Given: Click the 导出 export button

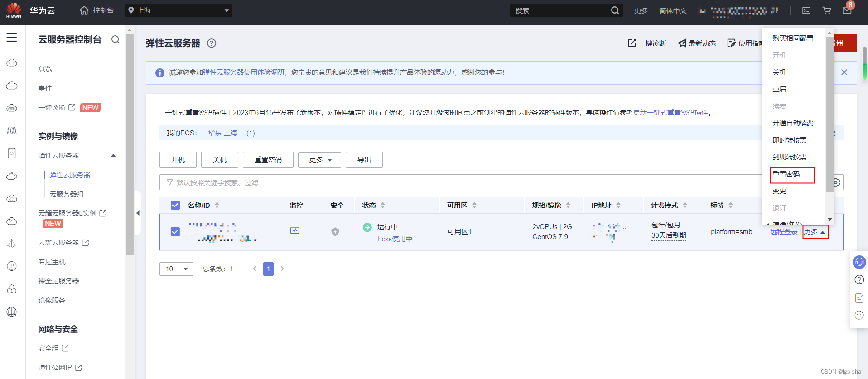Looking at the screenshot, I should 364,159.
